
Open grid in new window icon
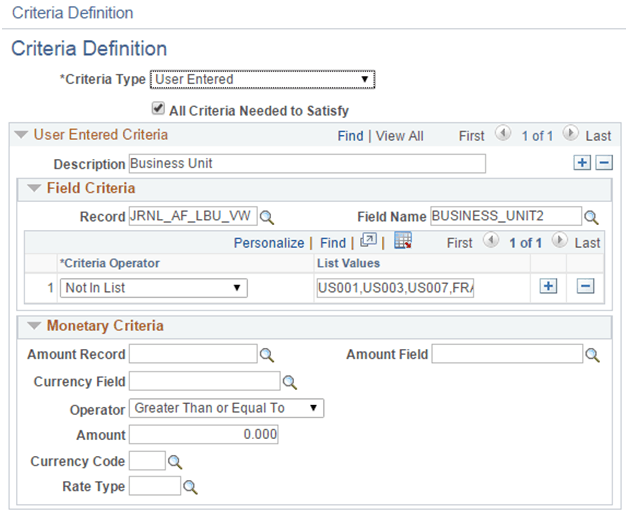368,240
